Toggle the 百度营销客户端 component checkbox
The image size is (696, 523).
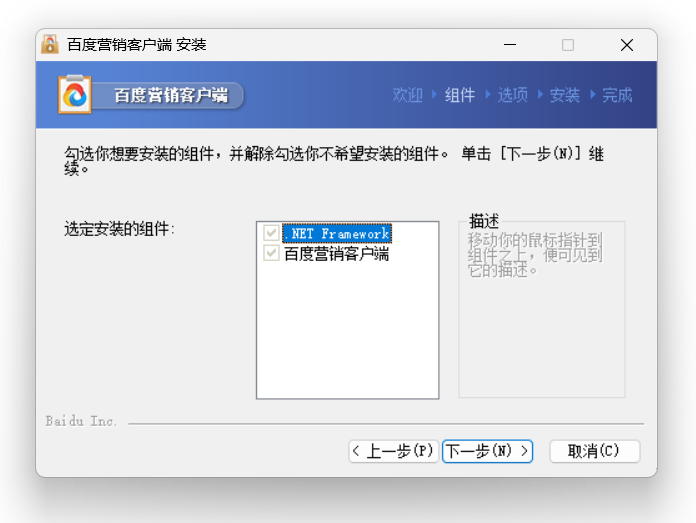[271, 253]
